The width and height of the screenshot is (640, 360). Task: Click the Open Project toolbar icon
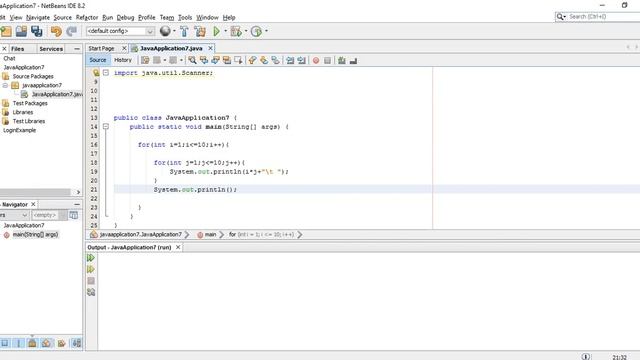tap(21, 31)
